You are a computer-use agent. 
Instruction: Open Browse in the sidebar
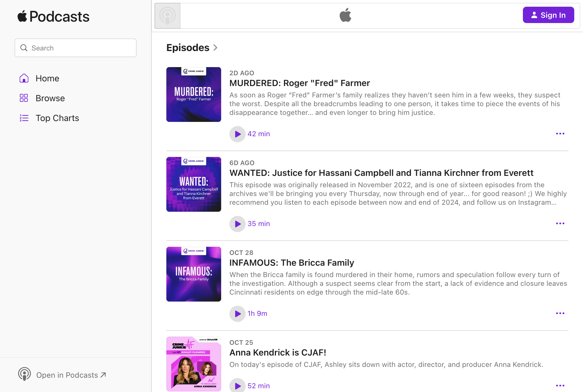point(50,98)
